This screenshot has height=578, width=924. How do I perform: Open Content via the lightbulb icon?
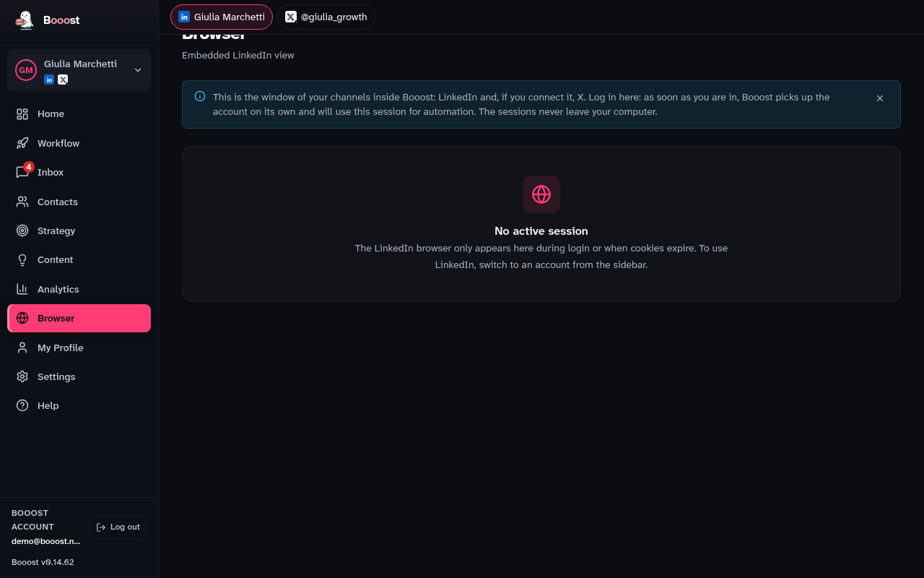tap(22, 259)
